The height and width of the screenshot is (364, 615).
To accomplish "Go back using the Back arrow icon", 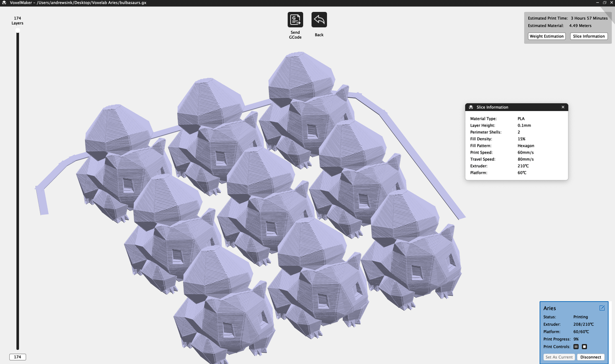I will point(319,20).
